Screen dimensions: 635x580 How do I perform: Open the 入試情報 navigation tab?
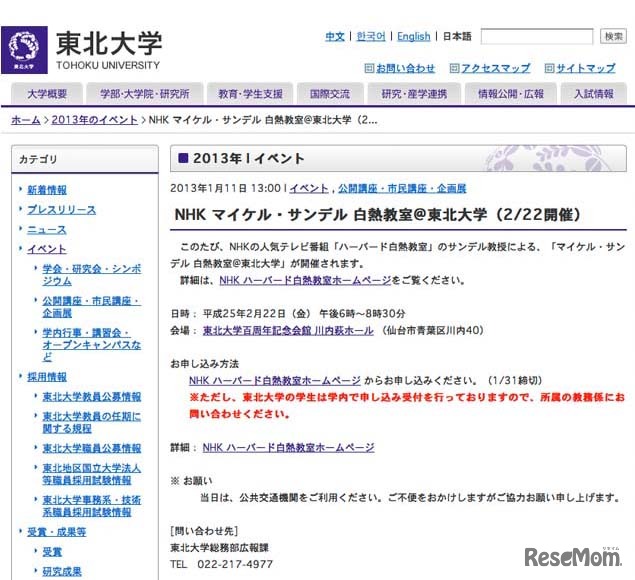tap(594, 94)
